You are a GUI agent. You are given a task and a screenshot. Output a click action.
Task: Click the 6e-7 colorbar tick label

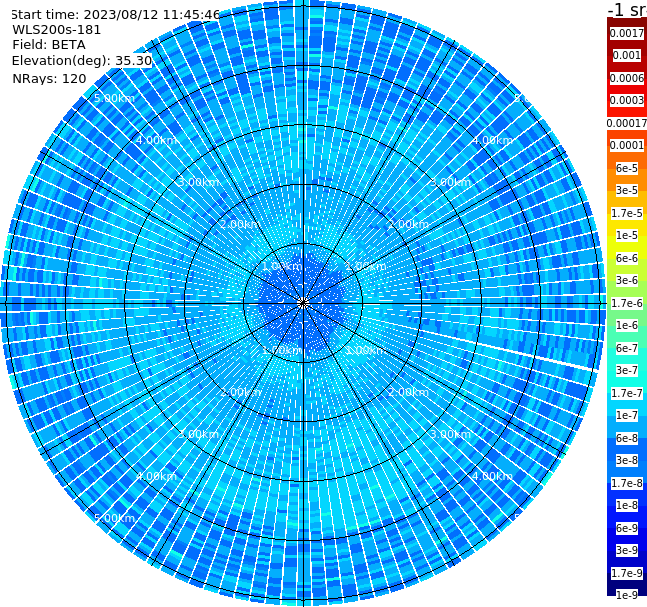coord(627,348)
